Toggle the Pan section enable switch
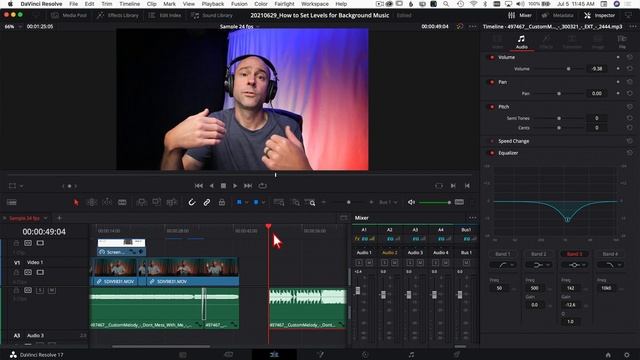 coord(491,82)
